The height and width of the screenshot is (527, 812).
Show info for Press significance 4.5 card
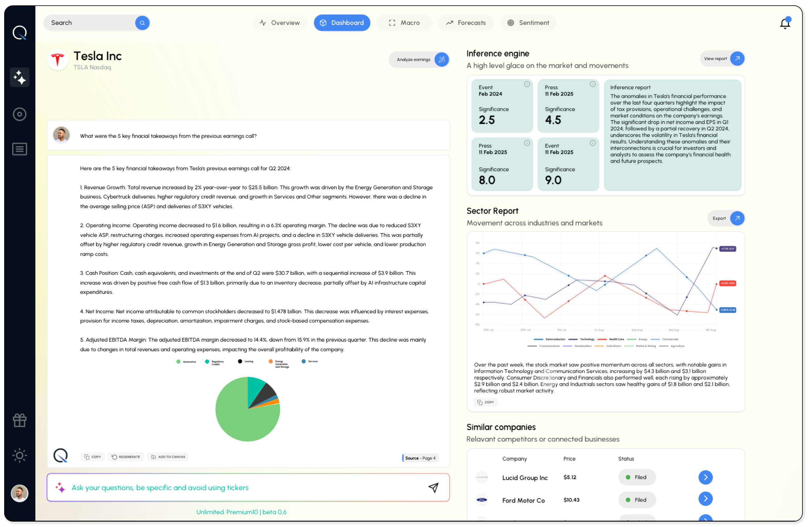[593, 85]
